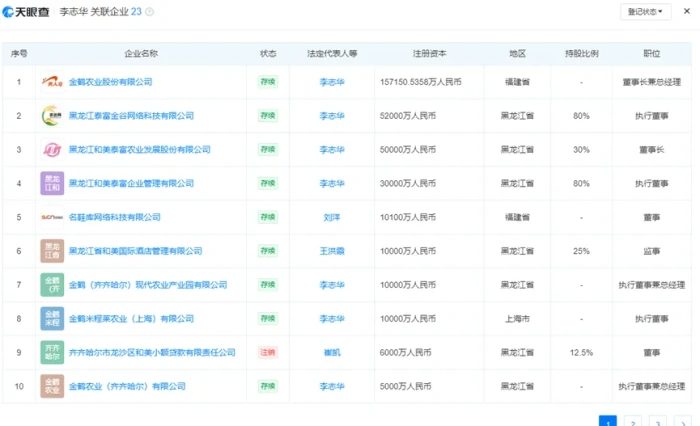Click 李志华 in the 金鹤农业股份有限公司 row
700x426 pixels.
tap(332, 82)
